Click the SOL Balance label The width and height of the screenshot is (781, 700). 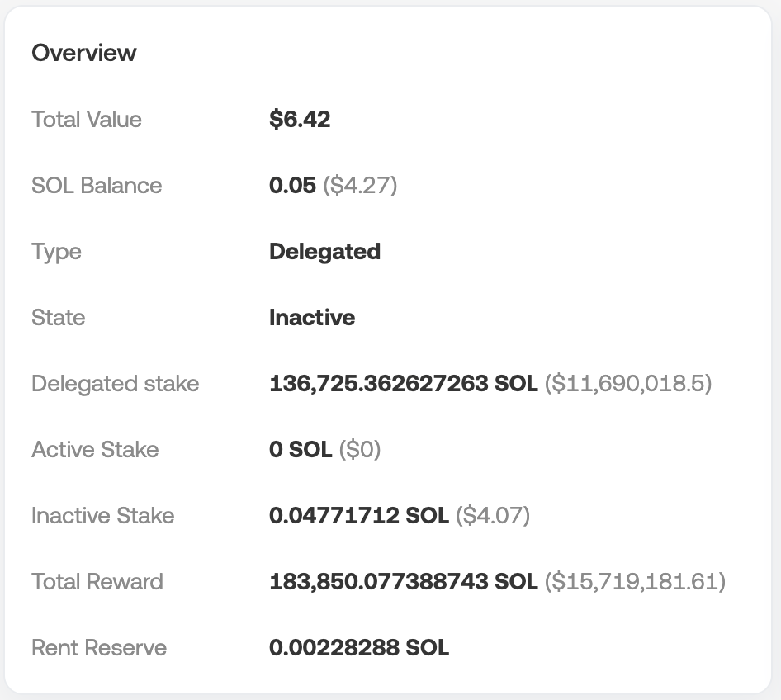click(x=97, y=186)
